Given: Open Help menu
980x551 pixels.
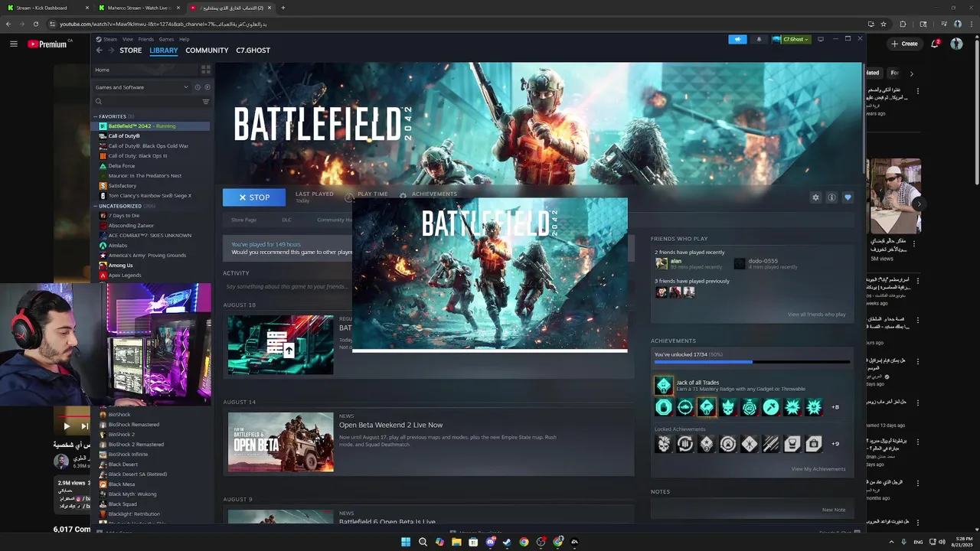Looking at the screenshot, I should [185, 39].
